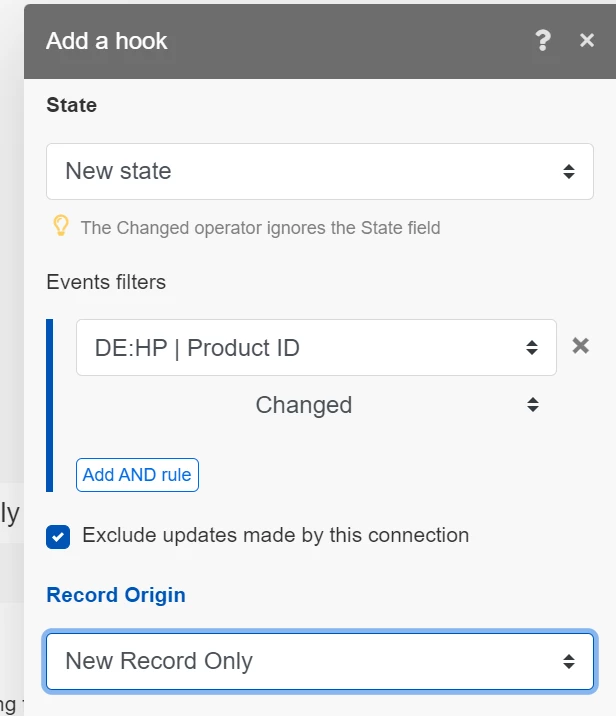Click the Exclude updates checkbox label text
The height and width of the screenshot is (716, 616).
275,535
